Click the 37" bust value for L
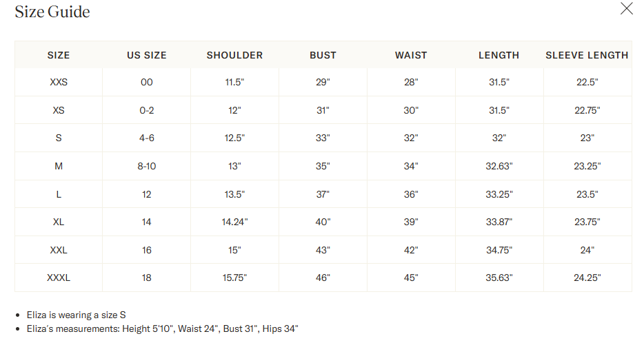644x345 pixels. [323, 194]
